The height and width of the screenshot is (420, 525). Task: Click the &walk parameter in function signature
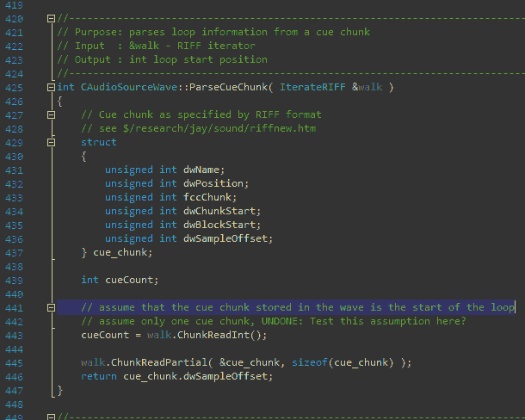click(367, 87)
